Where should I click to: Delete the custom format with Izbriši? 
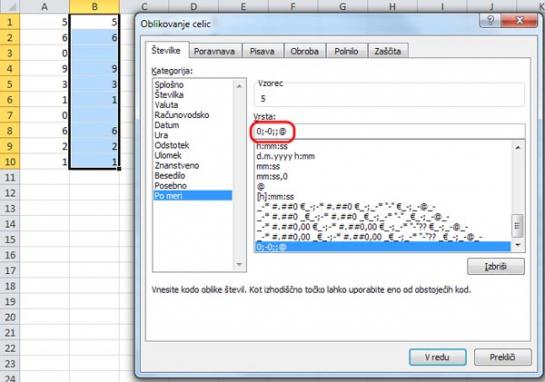[496, 267]
